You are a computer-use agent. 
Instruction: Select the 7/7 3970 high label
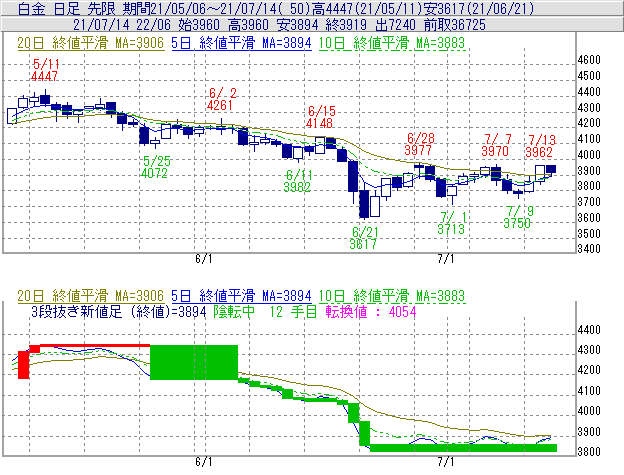click(x=495, y=145)
